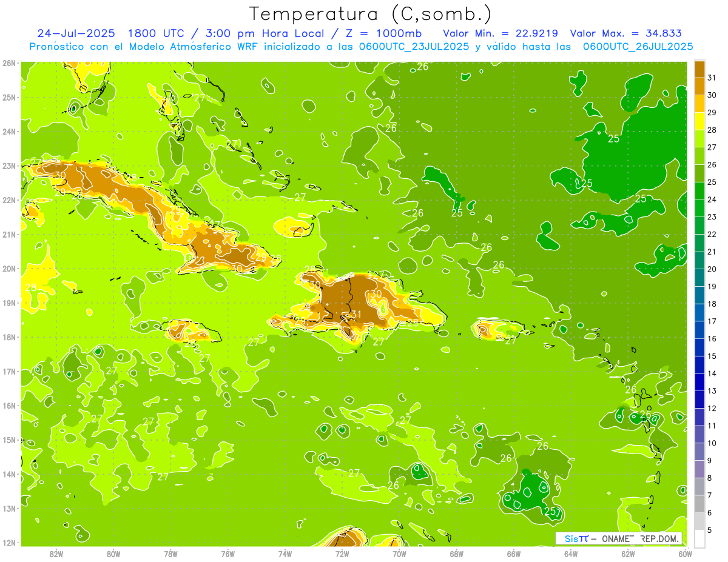The width and height of the screenshot is (728, 562).
Task: Click the 22N latitude axis label
Action: 10,200
